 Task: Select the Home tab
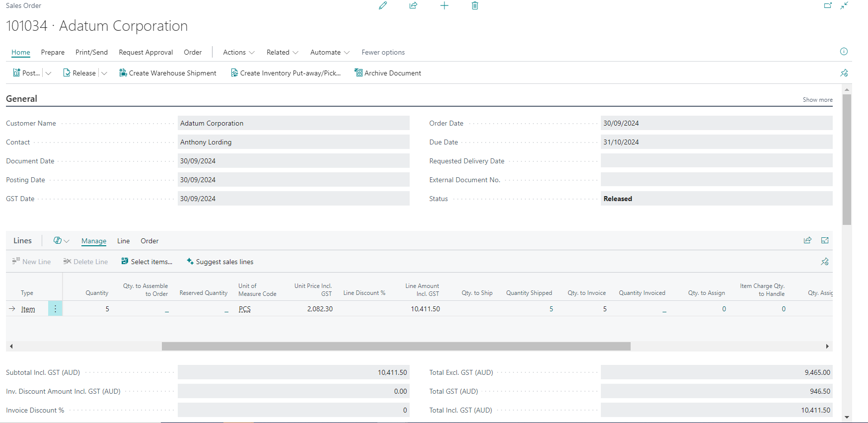(21, 52)
